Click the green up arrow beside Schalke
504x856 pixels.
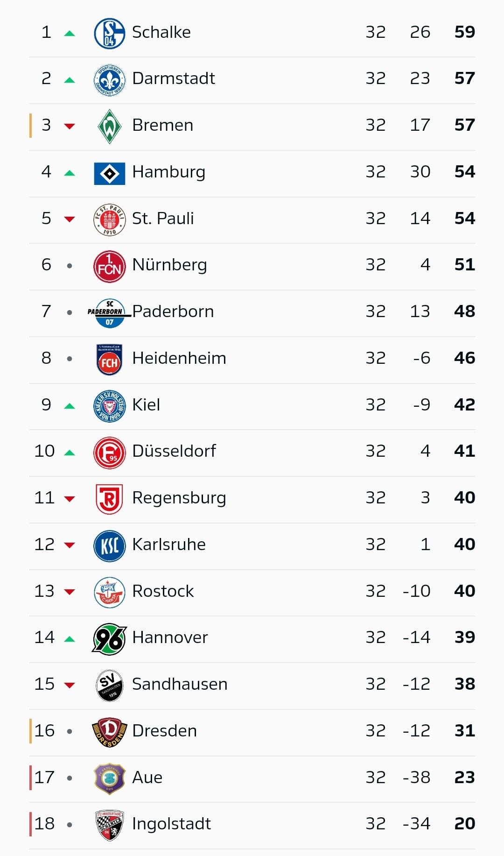click(x=70, y=33)
